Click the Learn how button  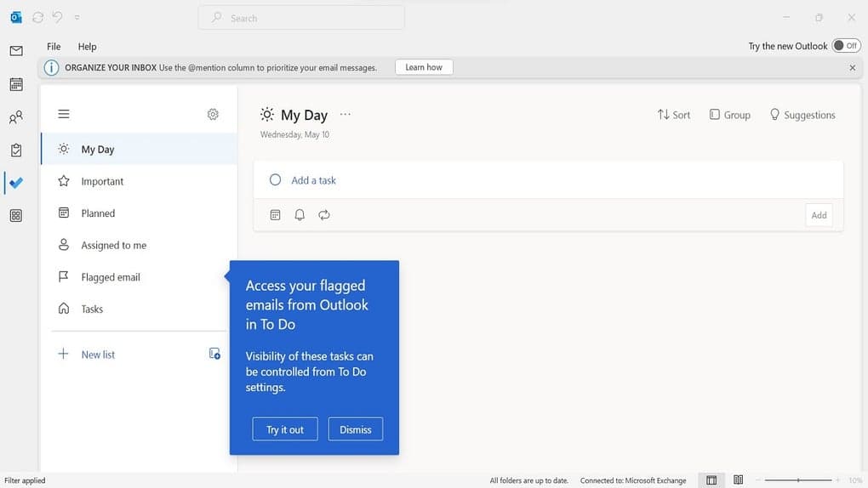[424, 67]
